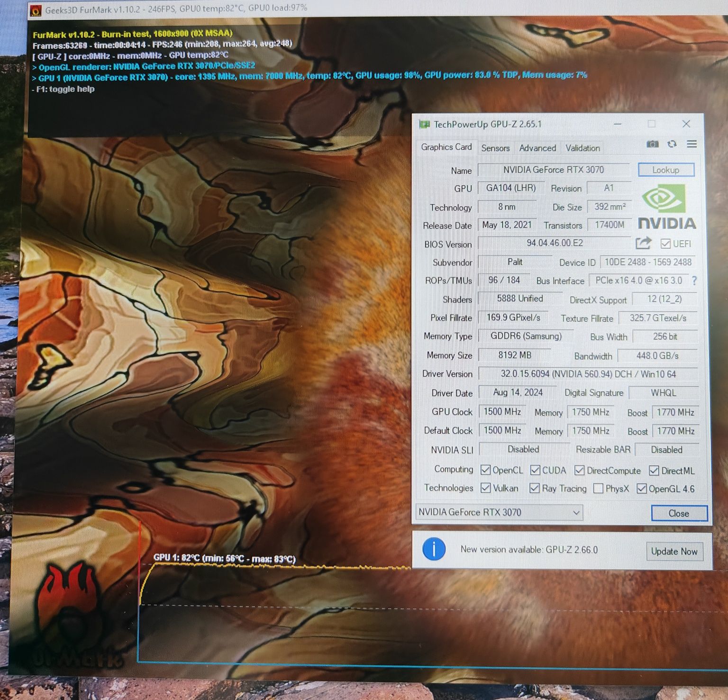Click the Bus Width 256 bit value
The width and height of the screenshot is (728, 700).
[x=665, y=336]
